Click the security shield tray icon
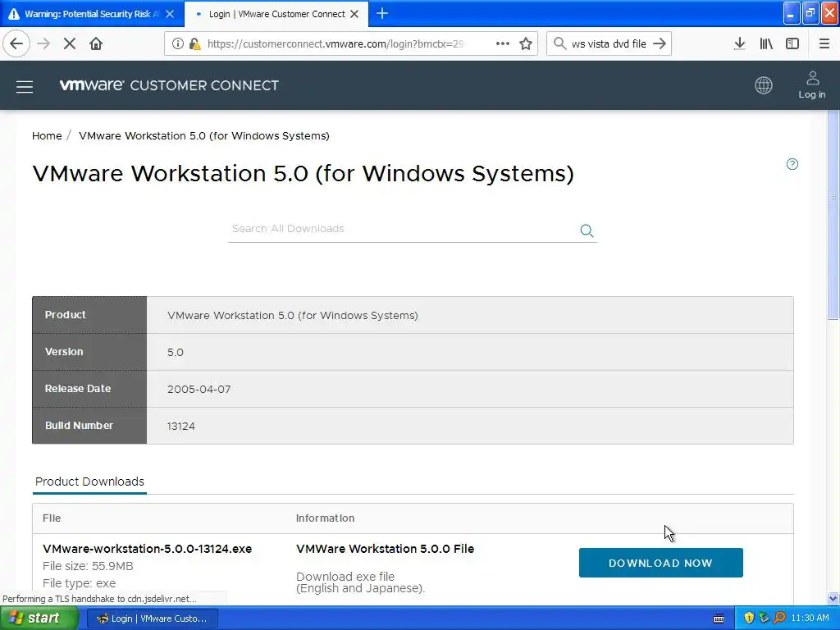This screenshot has width=840, height=630. 748,619
